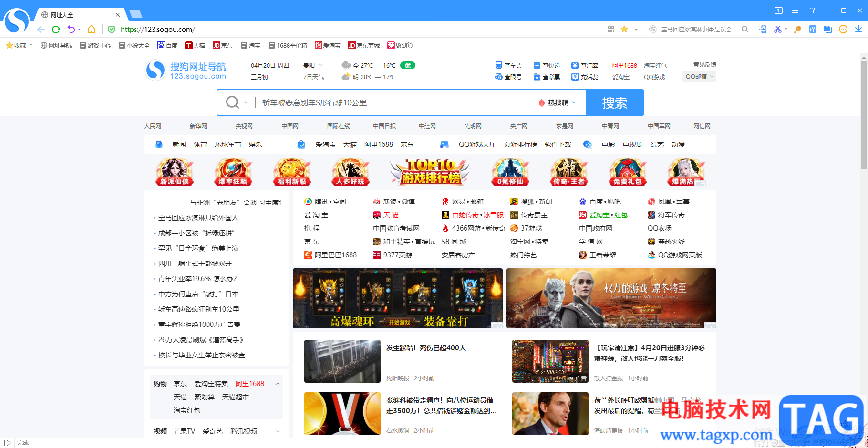868x448 pixels.
Task: Click the purple undo/restore tab icon
Action: [x=71, y=30]
